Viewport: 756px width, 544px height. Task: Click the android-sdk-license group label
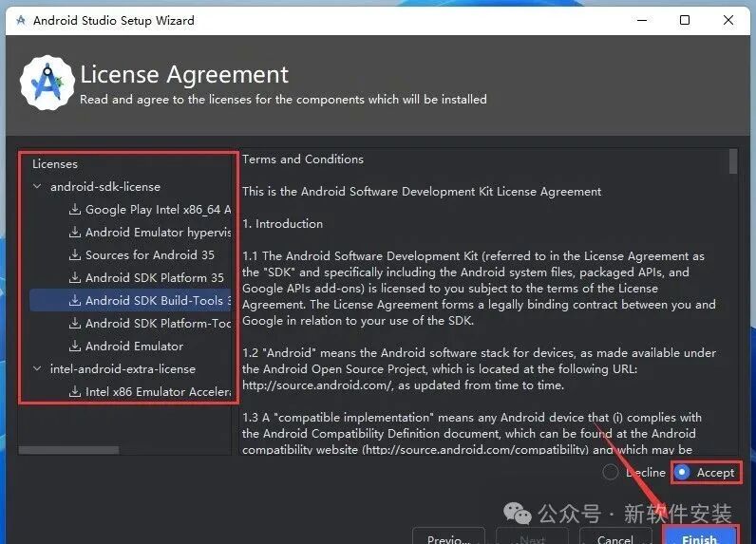point(105,186)
